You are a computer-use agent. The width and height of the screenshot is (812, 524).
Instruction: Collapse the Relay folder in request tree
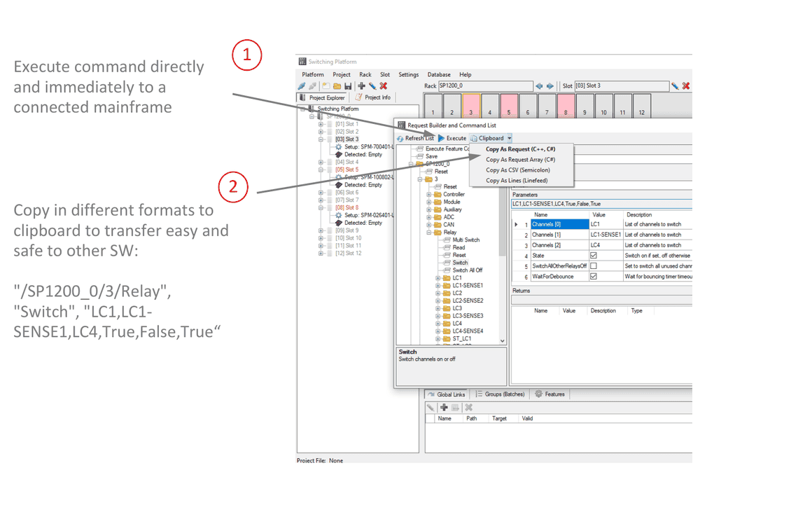coord(429,233)
